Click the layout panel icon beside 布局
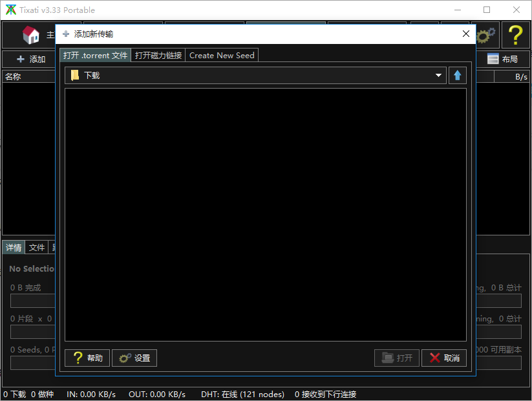The height and width of the screenshot is (401, 532). (x=493, y=59)
